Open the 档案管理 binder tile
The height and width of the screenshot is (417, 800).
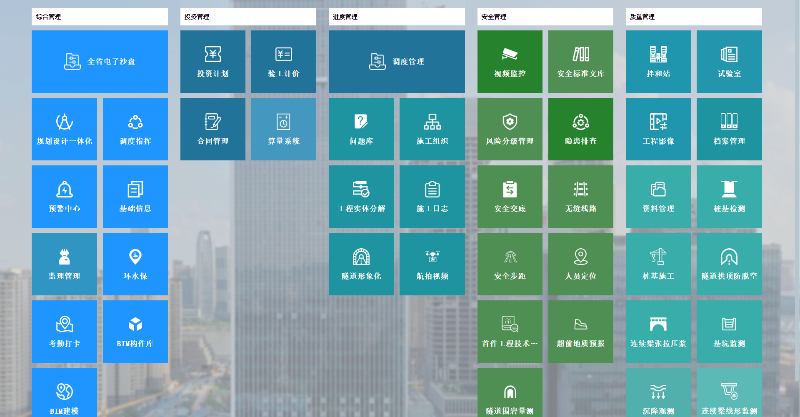click(x=729, y=129)
